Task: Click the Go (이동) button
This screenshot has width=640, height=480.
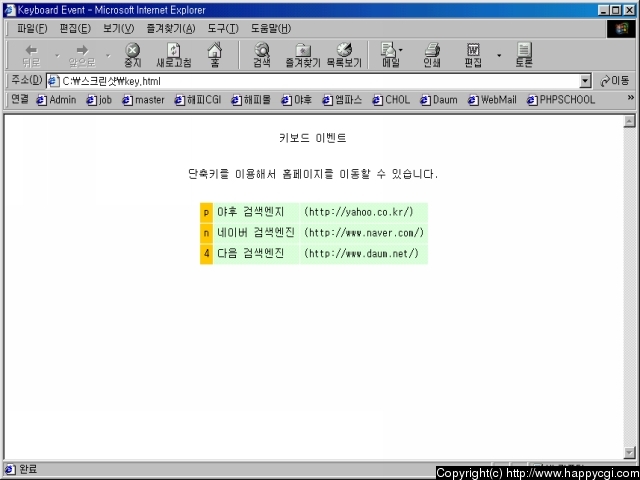Action: click(x=615, y=81)
